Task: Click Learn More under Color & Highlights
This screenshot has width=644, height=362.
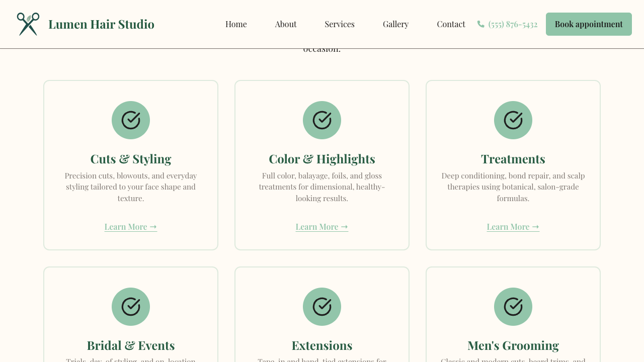Action: (x=322, y=227)
